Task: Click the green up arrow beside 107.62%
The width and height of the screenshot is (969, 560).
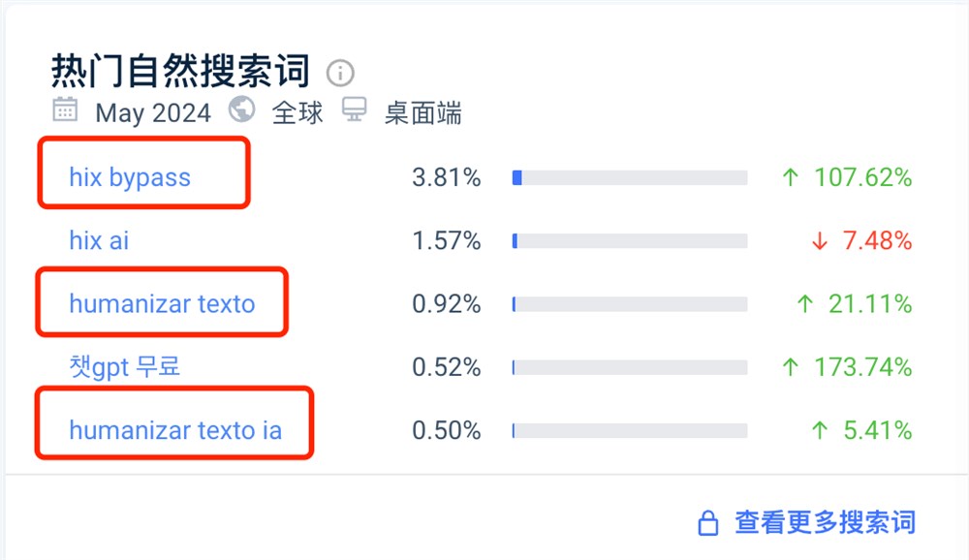Action: [x=792, y=177]
